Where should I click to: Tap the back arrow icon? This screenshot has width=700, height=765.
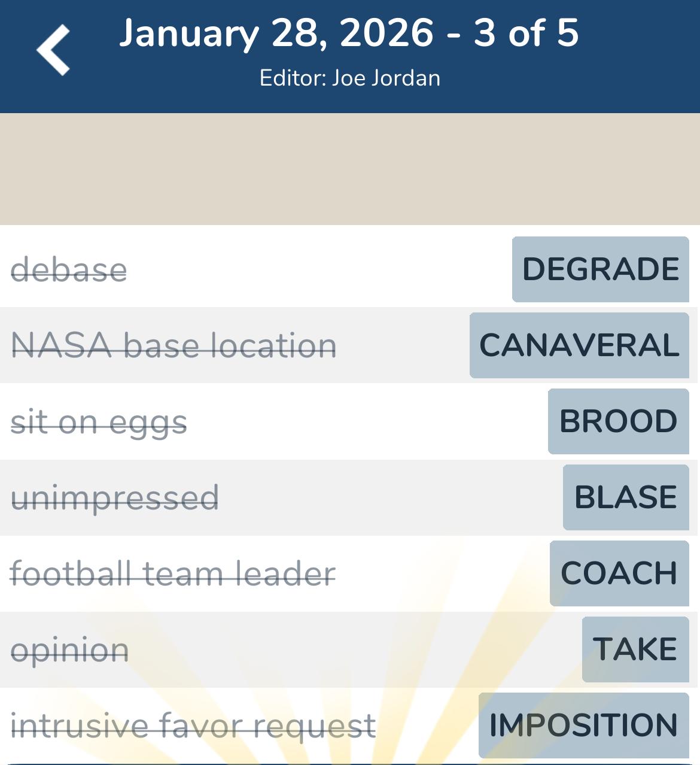pos(53,51)
